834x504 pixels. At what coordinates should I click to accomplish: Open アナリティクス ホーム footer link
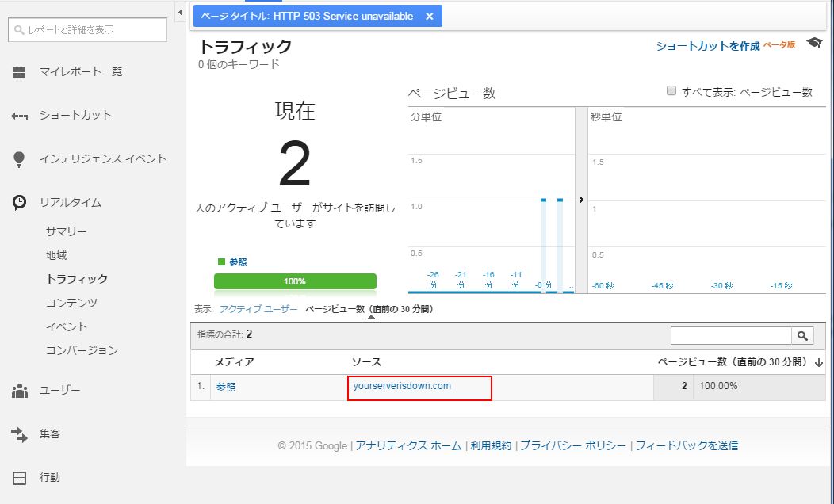click(408, 445)
